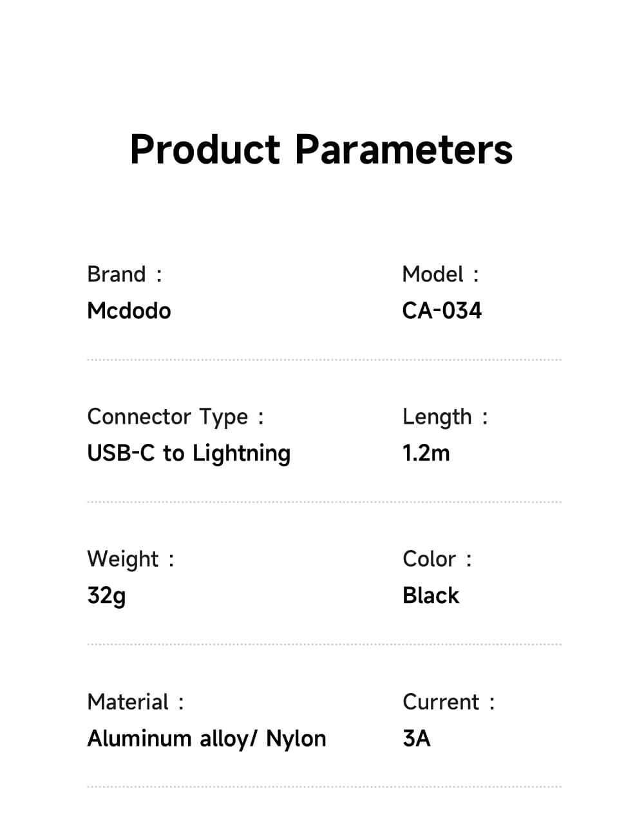Select the Mcdodo brand value
The width and height of the screenshot is (644, 822).
coord(129,311)
